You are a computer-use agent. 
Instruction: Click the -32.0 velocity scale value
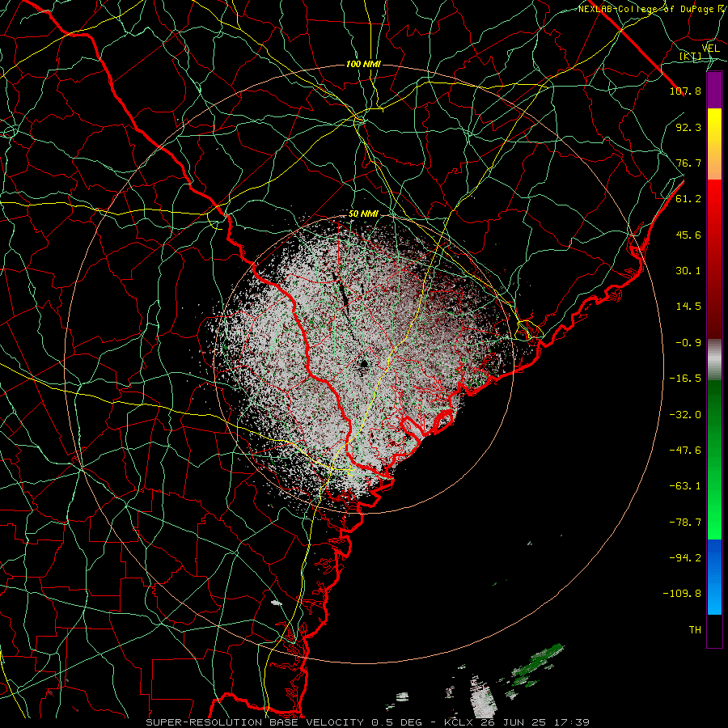[685, 415]
